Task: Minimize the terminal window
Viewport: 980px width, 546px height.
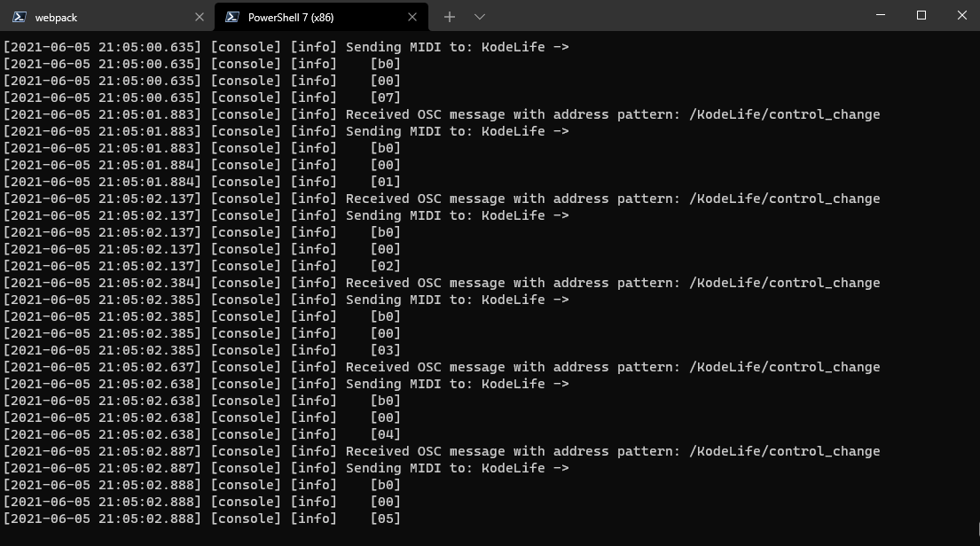Action: pos(881,15)
